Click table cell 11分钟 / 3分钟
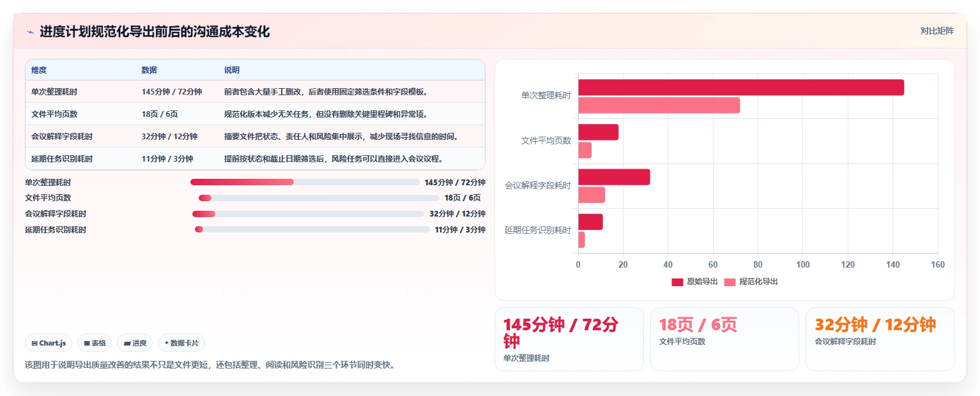 (167, 159)
